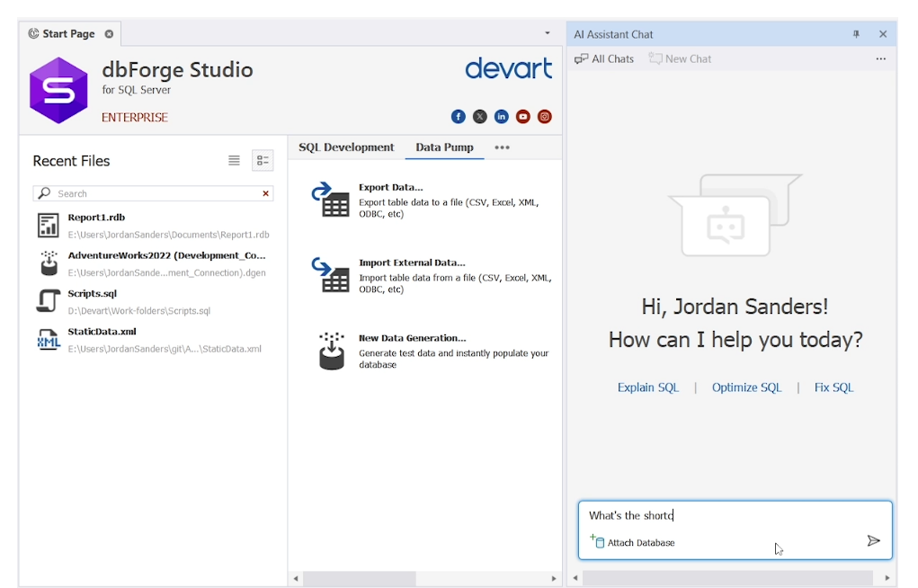The width and height of the screenshot is (918, 588).
Task: Open the hidden tabs overflow menu
Action: tap(502, 147)
